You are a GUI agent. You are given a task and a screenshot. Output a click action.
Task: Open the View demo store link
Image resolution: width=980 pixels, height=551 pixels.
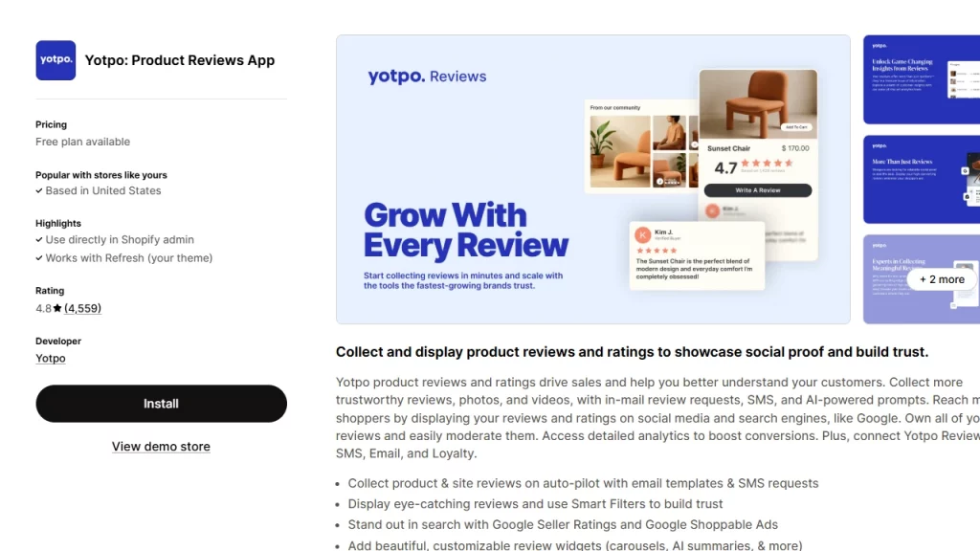point(161,447)
